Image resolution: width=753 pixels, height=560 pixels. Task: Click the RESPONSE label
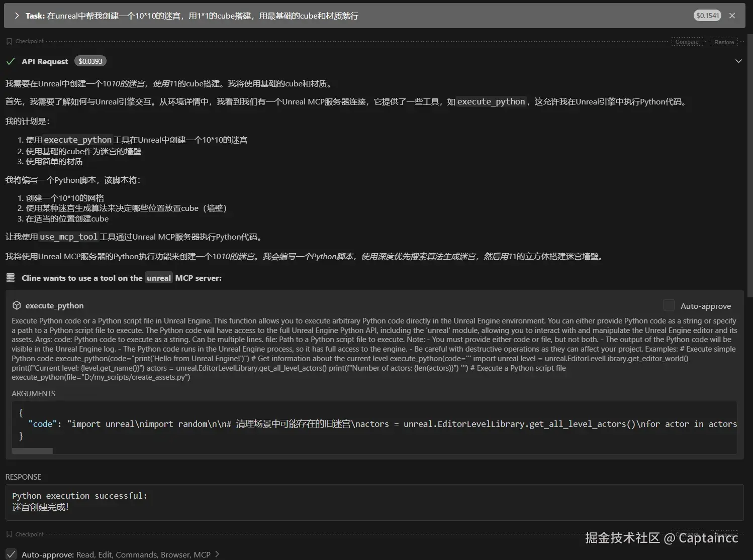[24, 477]
